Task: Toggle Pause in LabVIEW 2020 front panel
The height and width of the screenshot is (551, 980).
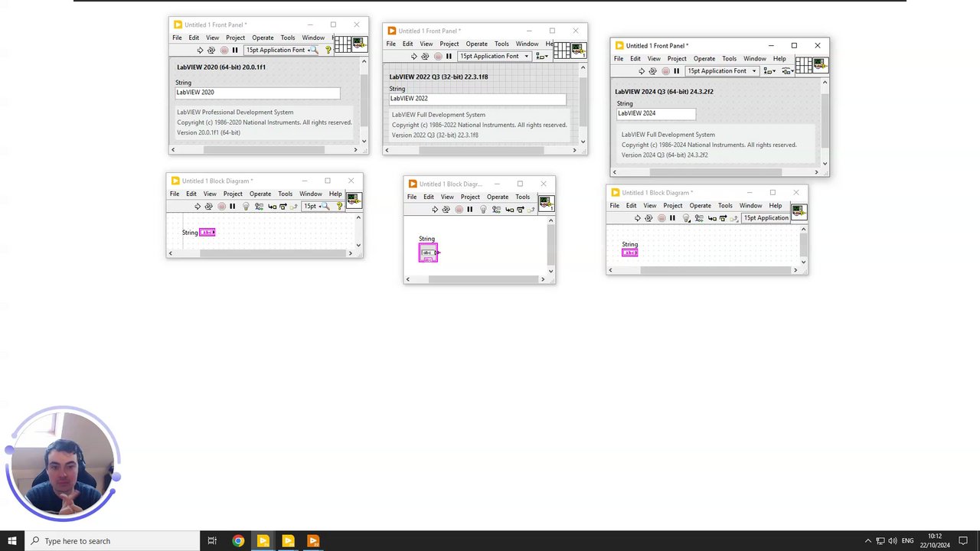Action: 235,51
